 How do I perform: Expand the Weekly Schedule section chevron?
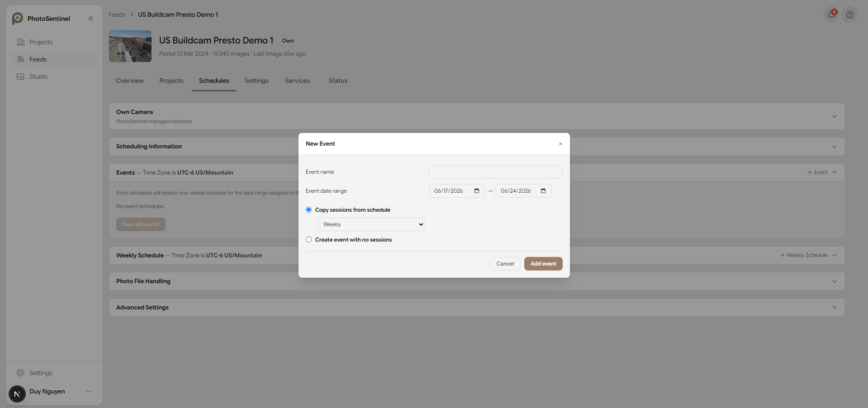pos(835,255)
